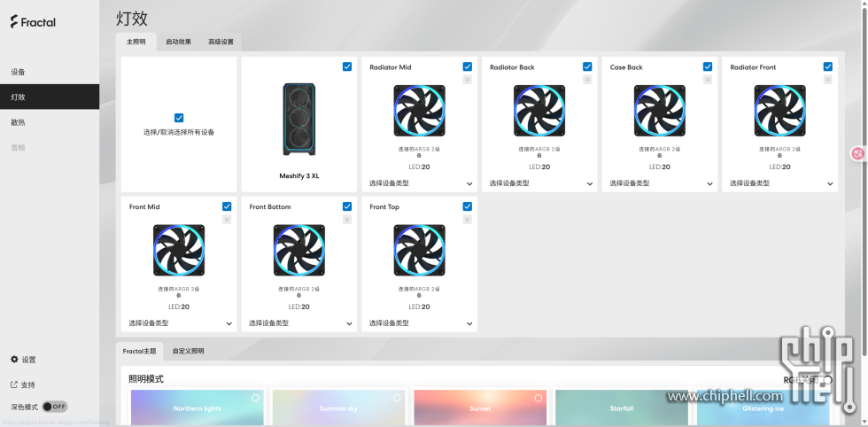Click the Front Bottom device name
Viewport: 868px width, 427px height.
(x=270, y=206)
